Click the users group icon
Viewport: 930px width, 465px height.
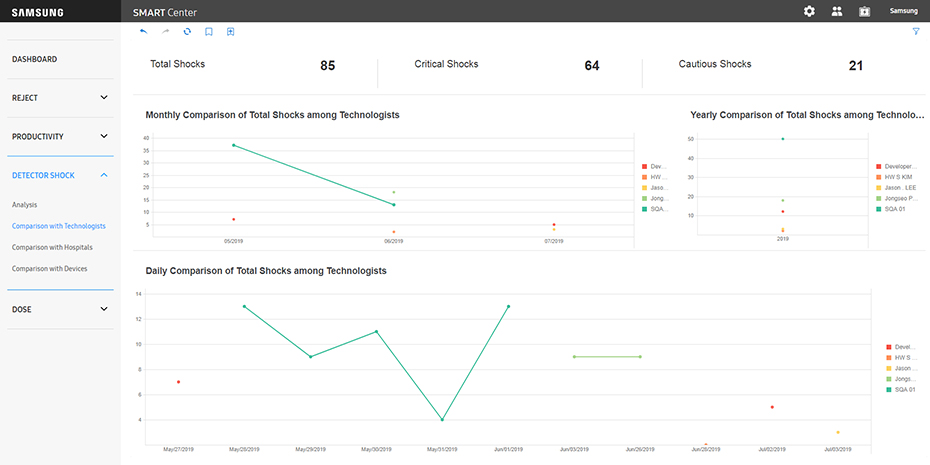point(836,11)
